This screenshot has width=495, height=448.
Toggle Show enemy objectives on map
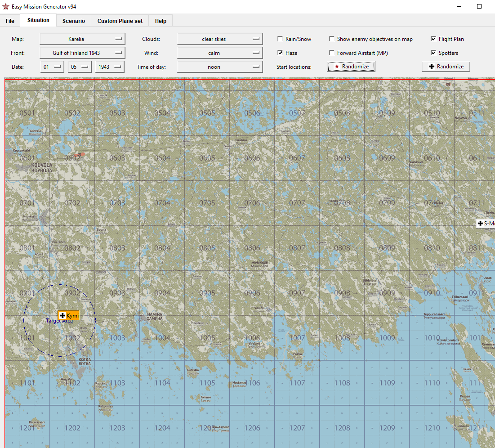(x=332, y=39)
